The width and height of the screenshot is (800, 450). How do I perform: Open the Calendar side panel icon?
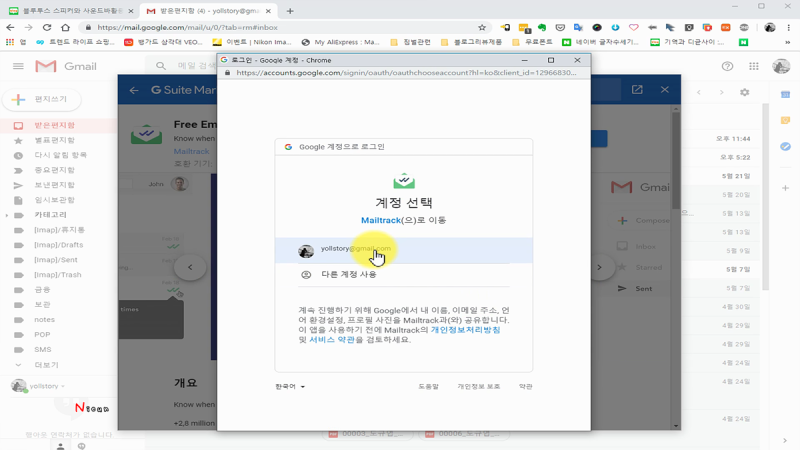[785, 94]
